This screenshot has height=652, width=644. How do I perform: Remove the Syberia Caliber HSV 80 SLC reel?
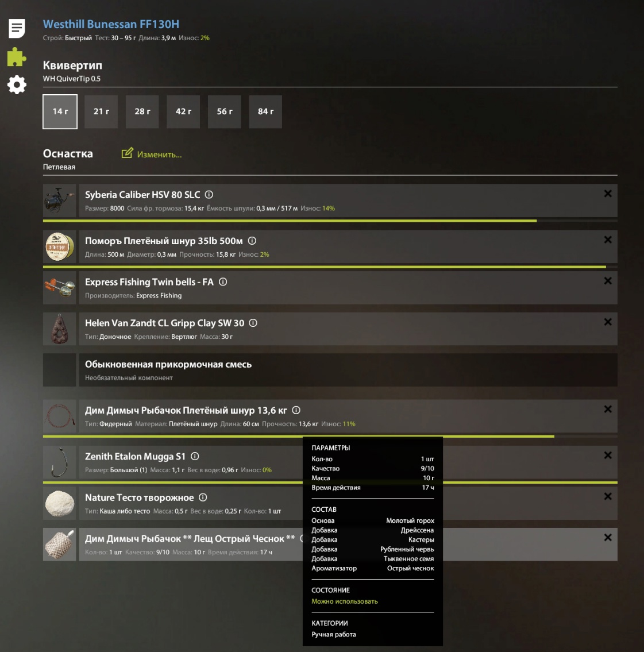pos(608,194)
